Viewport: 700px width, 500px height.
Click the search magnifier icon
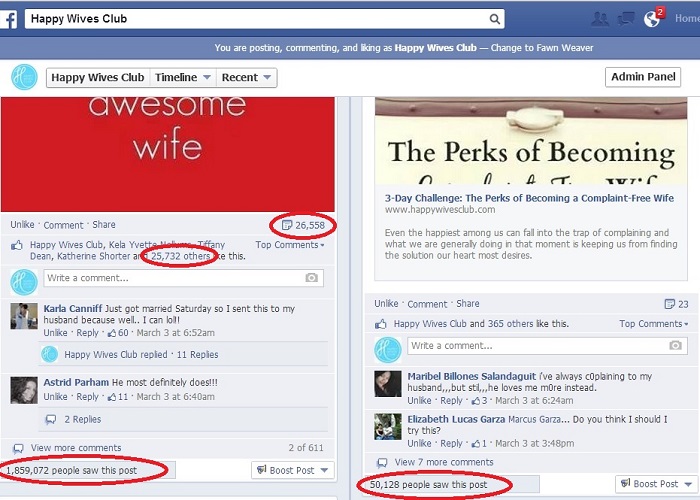tap(495, 19)
